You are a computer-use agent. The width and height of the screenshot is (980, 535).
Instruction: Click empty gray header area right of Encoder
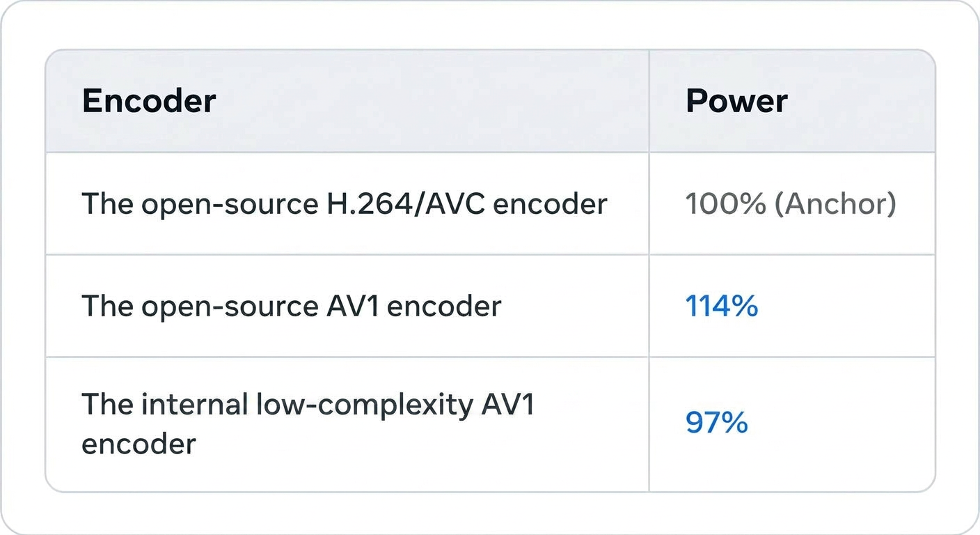coord(432,102)
